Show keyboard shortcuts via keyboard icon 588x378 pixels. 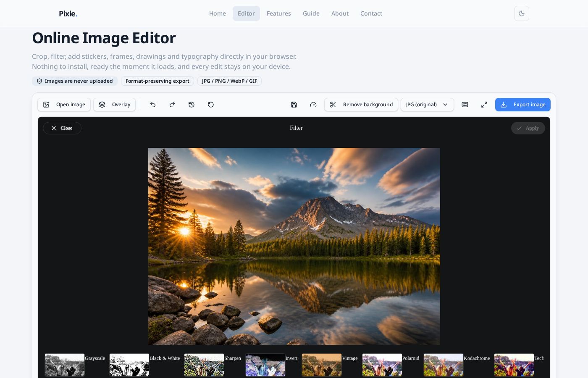[465, 105]
